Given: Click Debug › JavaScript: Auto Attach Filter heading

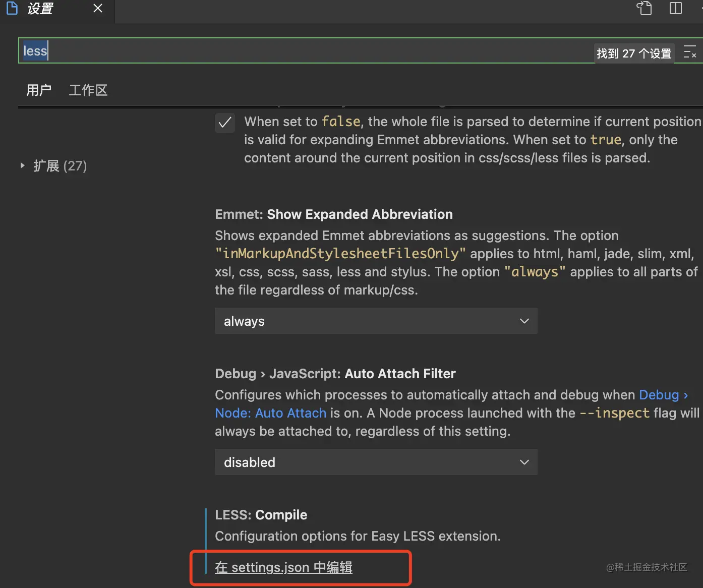Looking at the screenshot, I should [x=335, y=374].
